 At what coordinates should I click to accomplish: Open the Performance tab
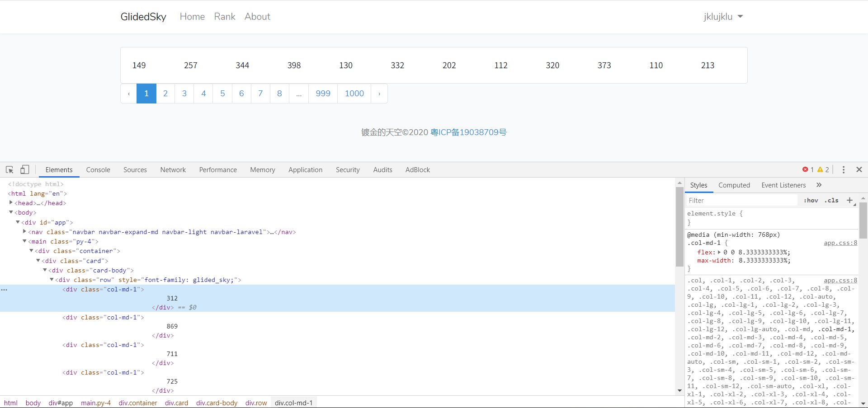[218, 170]
